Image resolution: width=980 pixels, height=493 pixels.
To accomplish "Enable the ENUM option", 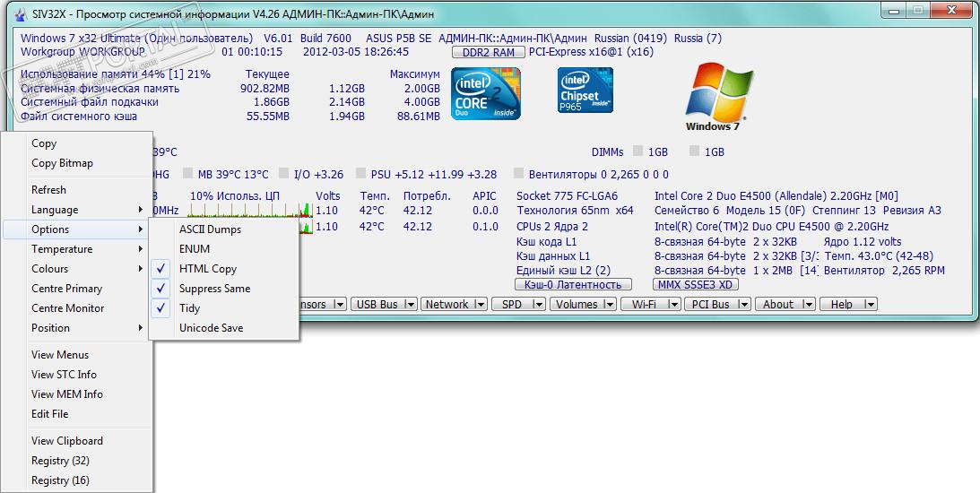I will click(x=224, y=248).
